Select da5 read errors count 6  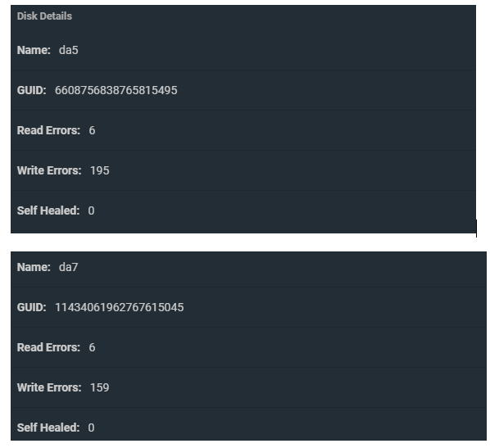tap(92, 130)
